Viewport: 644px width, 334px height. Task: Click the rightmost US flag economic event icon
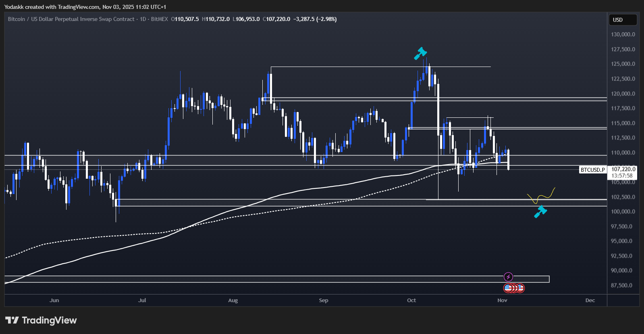(x=520, y=288)
